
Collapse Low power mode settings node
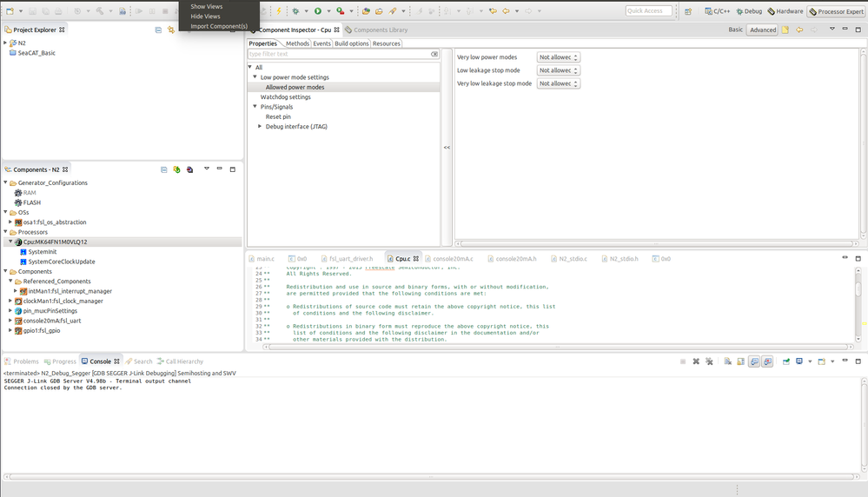tap(255, 77)
